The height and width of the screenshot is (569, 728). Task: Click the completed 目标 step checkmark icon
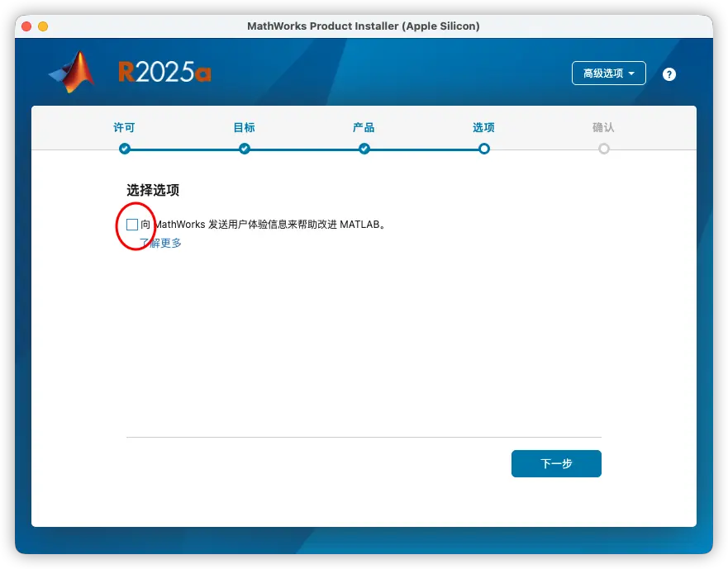[244, 149]
